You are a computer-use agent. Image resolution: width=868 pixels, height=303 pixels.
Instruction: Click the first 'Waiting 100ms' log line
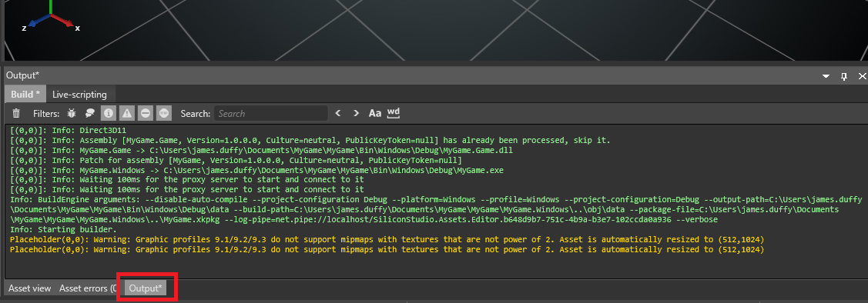tap(186, 180)
